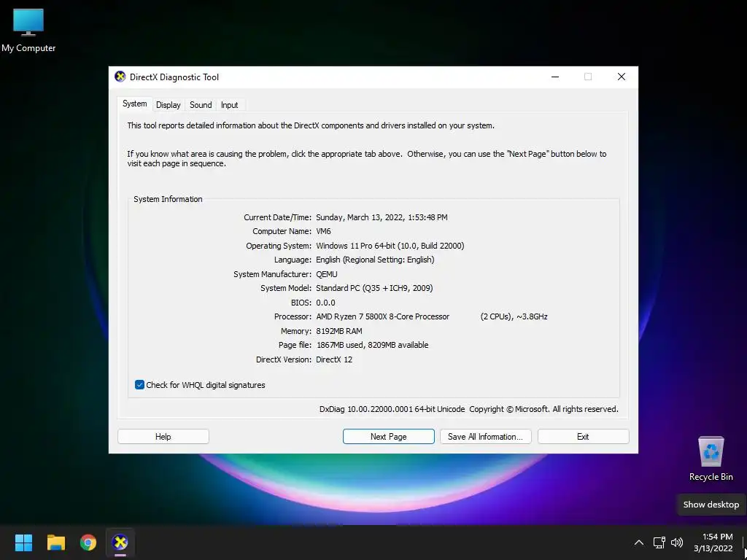The height and width of the screenshot is (560, 747).
Task: Switch to the Sound tab
Action: click(201, 105)
